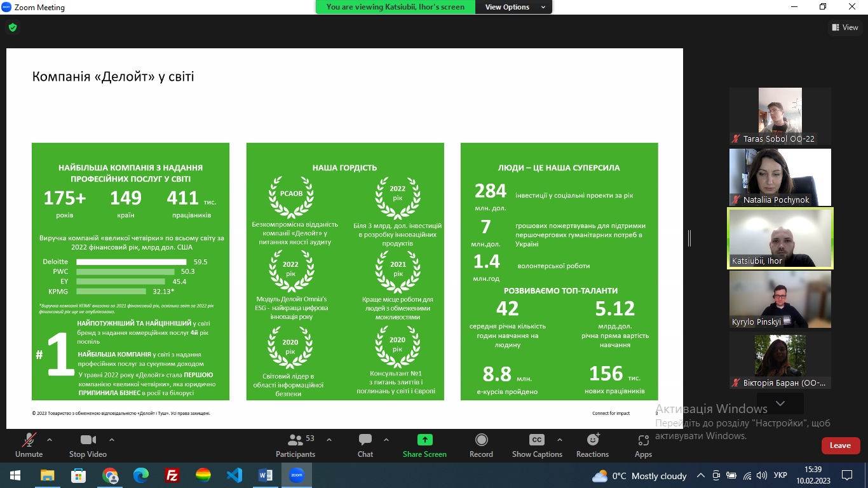The height and width of the screenshot is (488, 868).
Task: Open Google Chrome from taskbar
Action: [110, 475]
